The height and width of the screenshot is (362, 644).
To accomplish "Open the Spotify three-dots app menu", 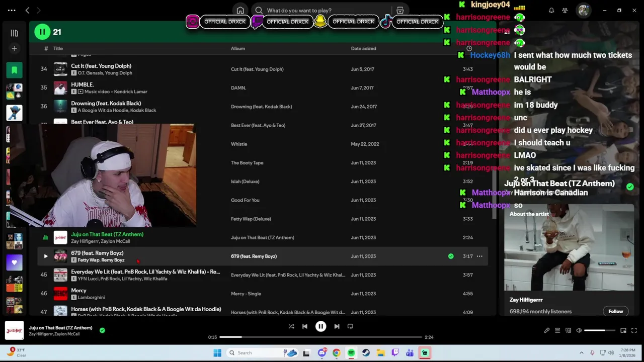I will [x=12, y=10].
